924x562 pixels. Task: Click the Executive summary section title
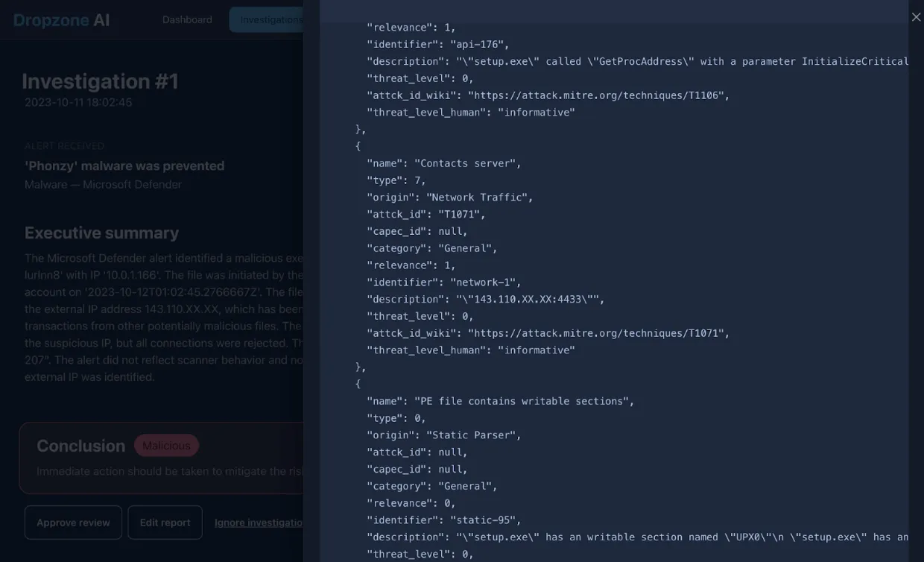101,233
